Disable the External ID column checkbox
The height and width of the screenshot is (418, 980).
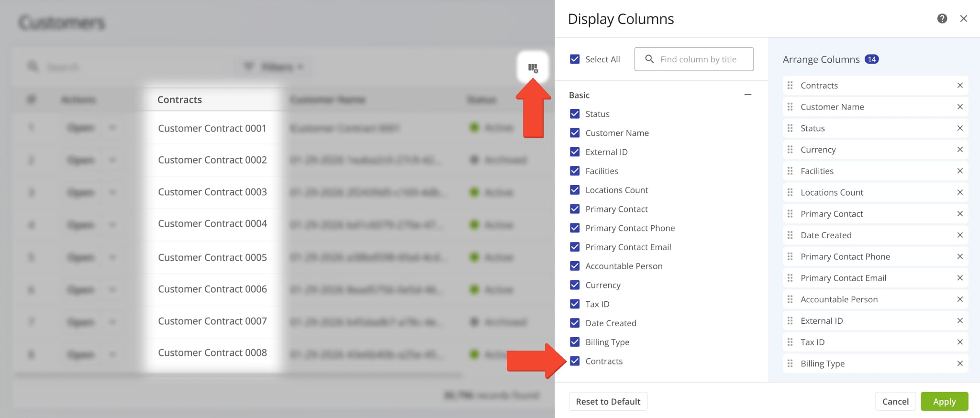coord(575,152)
